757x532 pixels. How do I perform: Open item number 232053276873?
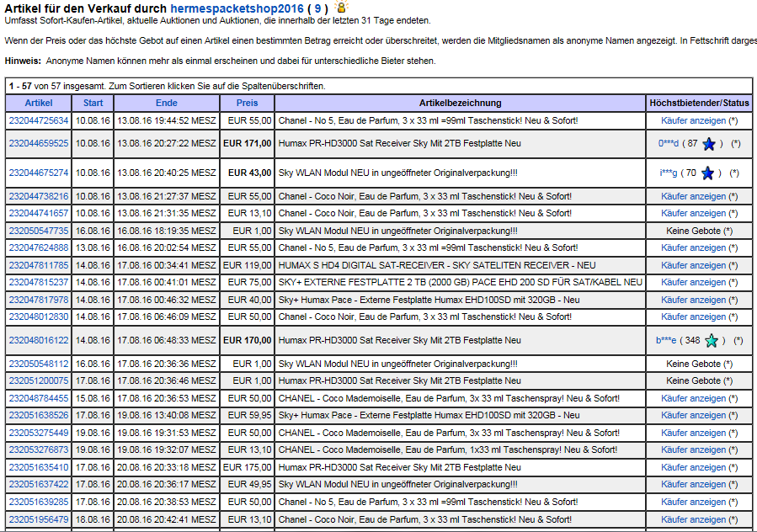click(x=39, y=450)
